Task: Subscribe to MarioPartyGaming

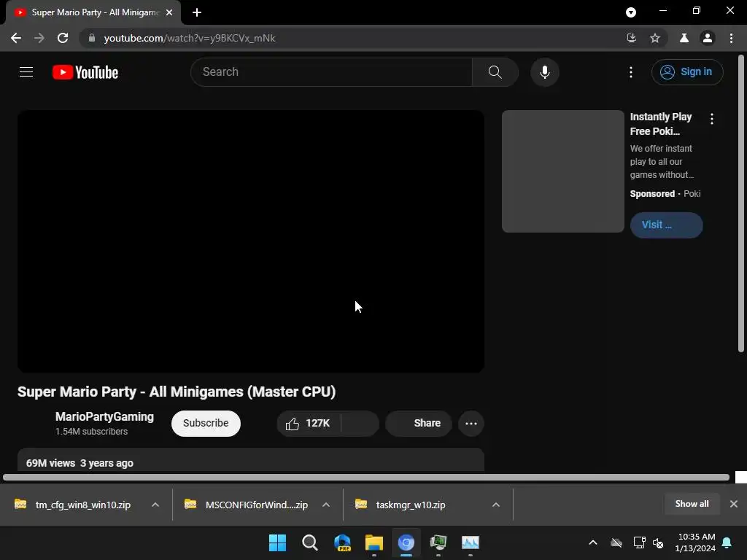Action: click(x=206, y=424)
